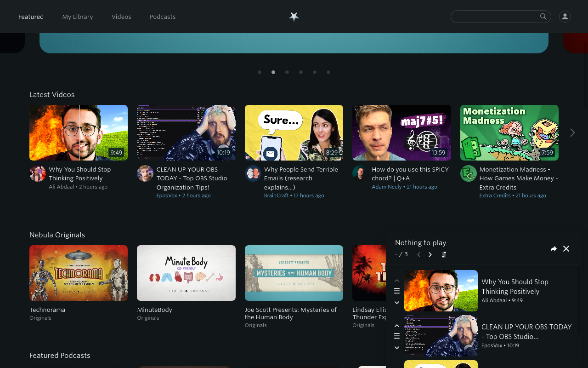
Task: Open EposVox channel link
Action: pos(167,195)
